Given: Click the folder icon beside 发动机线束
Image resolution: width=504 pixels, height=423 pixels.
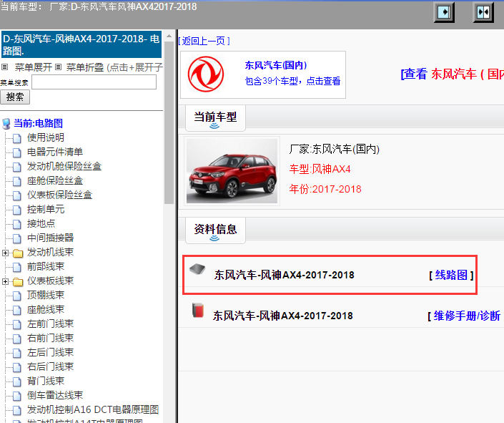Looking at the screenshot, I should [18, 253].
